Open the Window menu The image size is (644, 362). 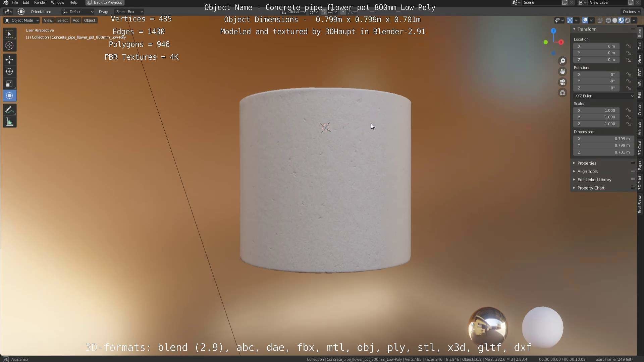[57, 2]
